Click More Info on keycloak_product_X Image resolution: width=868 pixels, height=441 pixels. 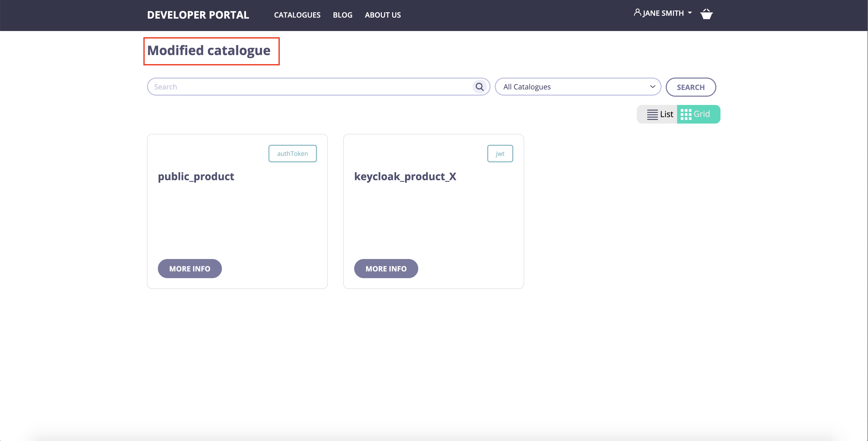[386, 269]
